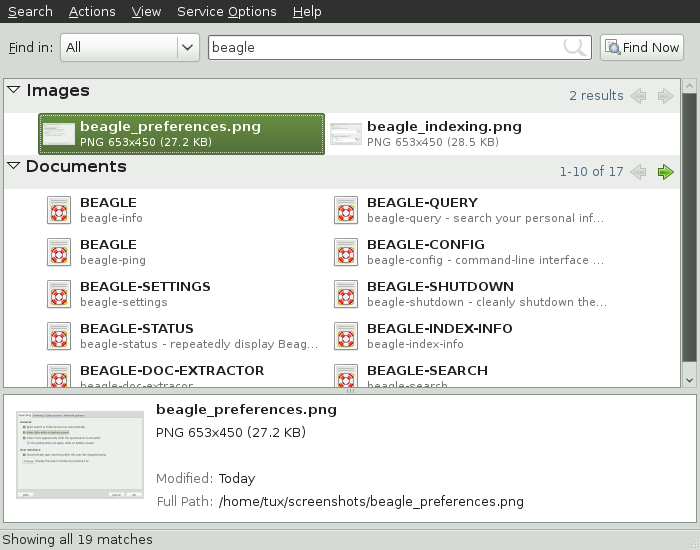This screenshot has width=700, height=550.
Task: Click the BEAGLE-QUERY help document icon
Action: point(346,210)
